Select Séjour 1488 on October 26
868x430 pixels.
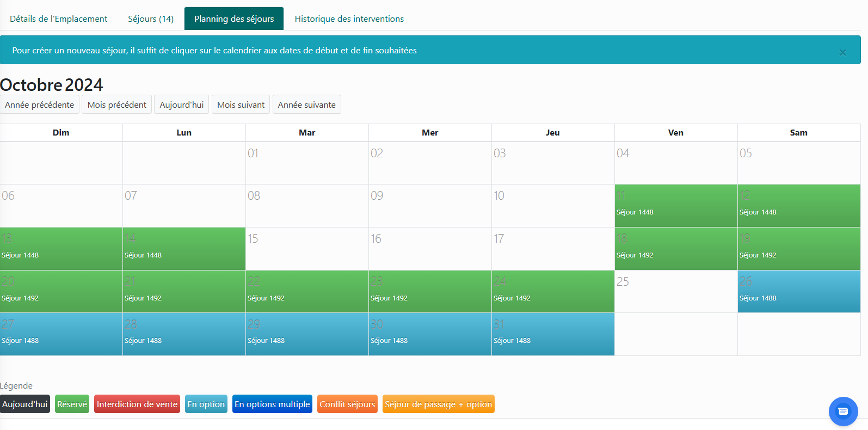[758, 298]
